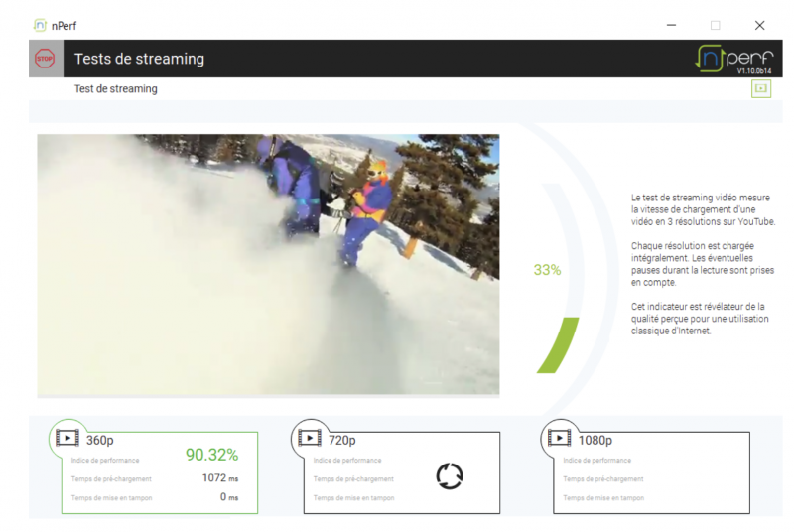Click the loading spinner in the 720p card
This screenshot has width=794, height=532.
[x=450, y=476]
